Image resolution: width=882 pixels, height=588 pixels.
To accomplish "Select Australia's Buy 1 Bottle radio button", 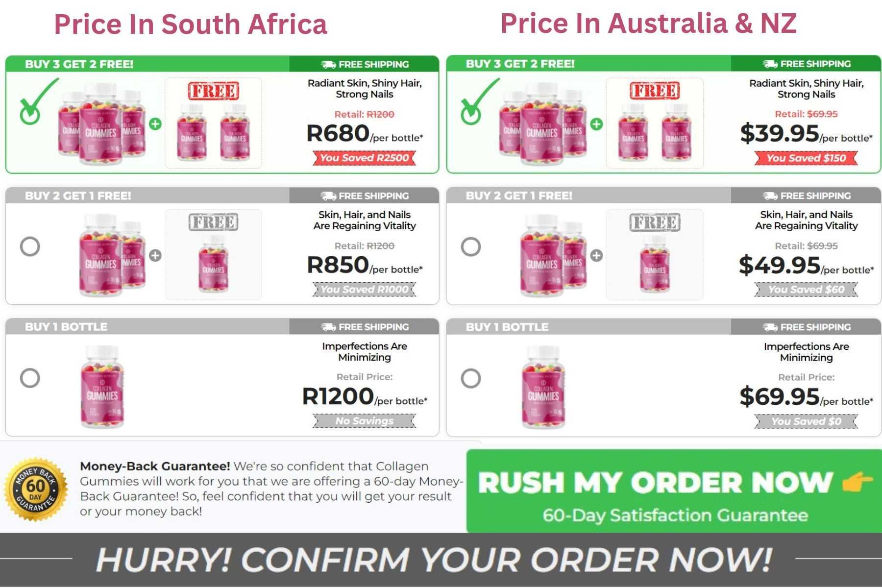I will coord(471,378).
